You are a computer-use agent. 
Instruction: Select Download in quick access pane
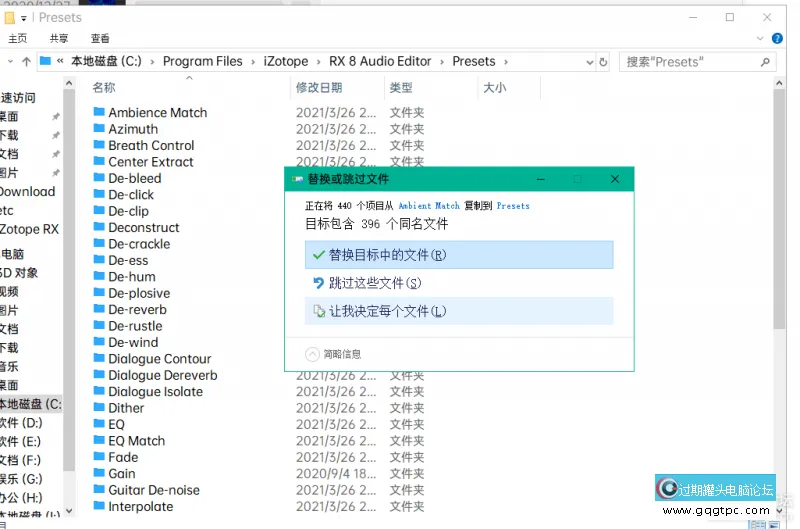coord(28,192)
